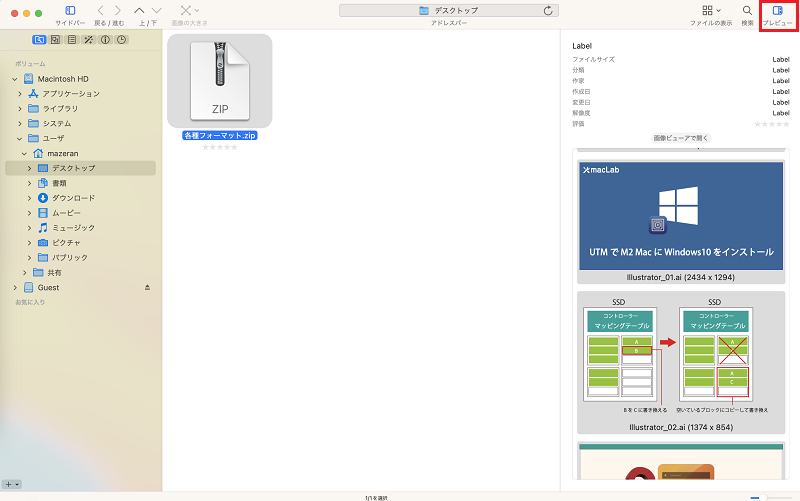Select the アプリケーション folder in sidebar
800x501 pixels.
(x=71, y=94)
